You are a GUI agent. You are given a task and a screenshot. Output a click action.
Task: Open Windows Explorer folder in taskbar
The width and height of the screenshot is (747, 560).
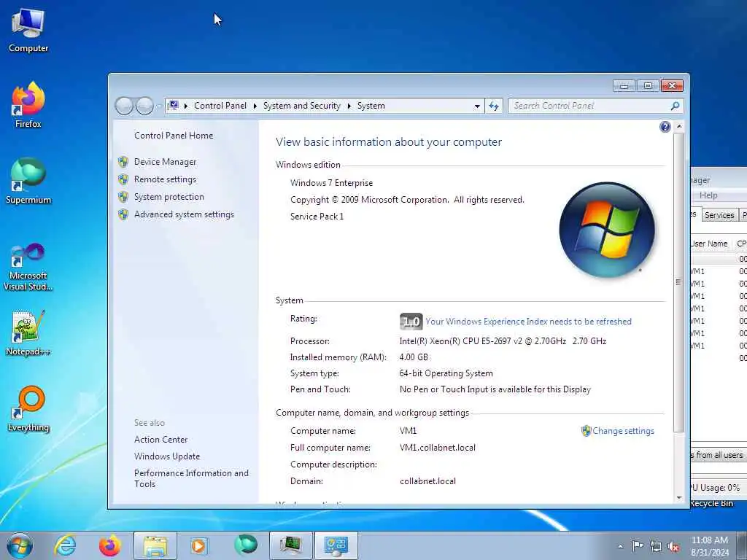click(x=155, y=545)
